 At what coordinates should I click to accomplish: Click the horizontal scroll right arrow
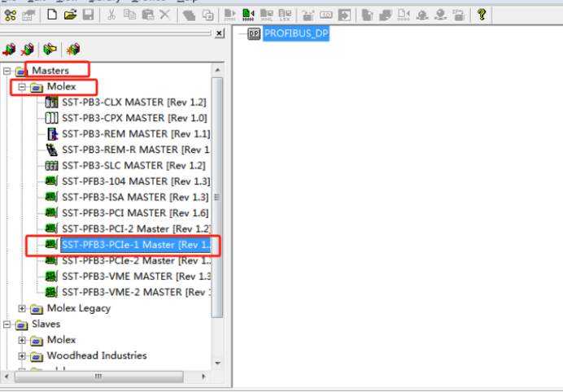click(203, 377)
